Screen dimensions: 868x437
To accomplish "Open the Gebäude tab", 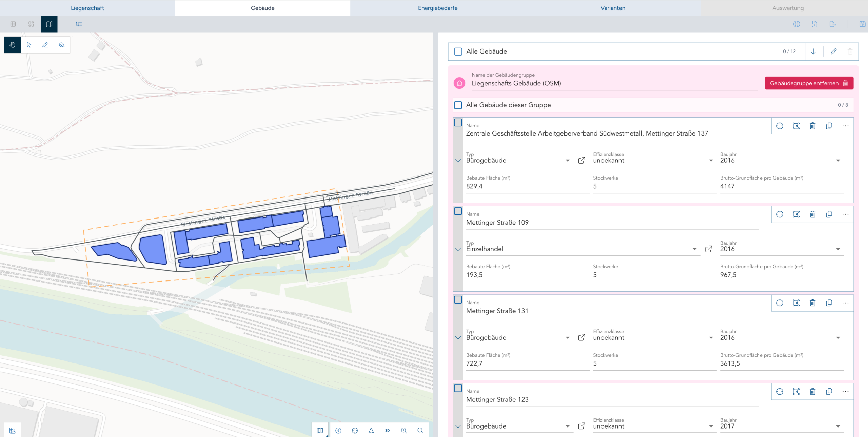I will pos(263,8).
